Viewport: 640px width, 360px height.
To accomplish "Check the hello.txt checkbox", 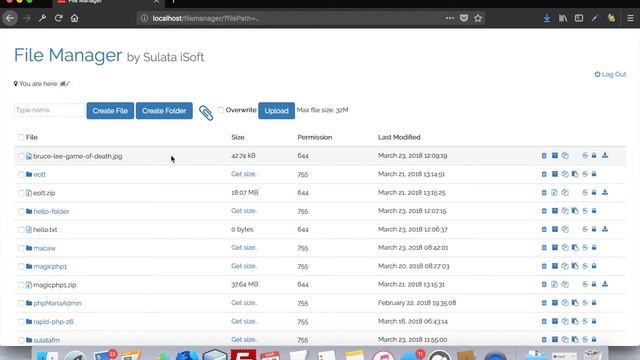I will click(x=21, y=229).
